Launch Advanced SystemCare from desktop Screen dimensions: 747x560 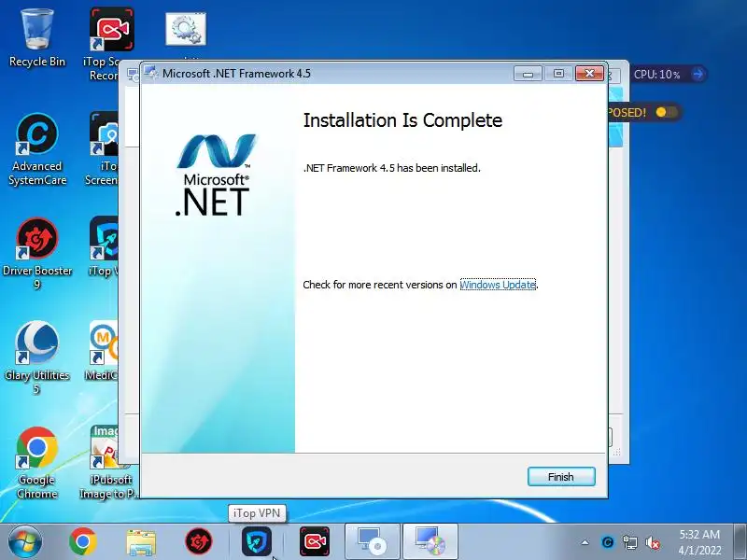(37, 149)
